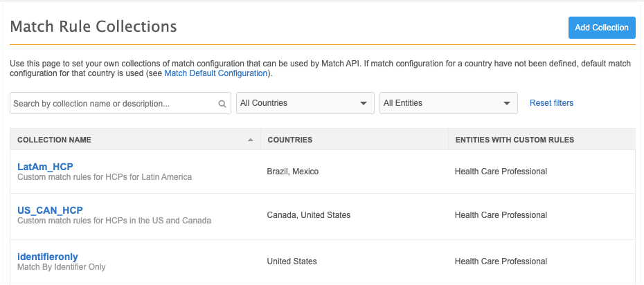Click the United States cell for identifieronly
The width and height of the screenshot is (644, 285).
[x=292, y=261]
